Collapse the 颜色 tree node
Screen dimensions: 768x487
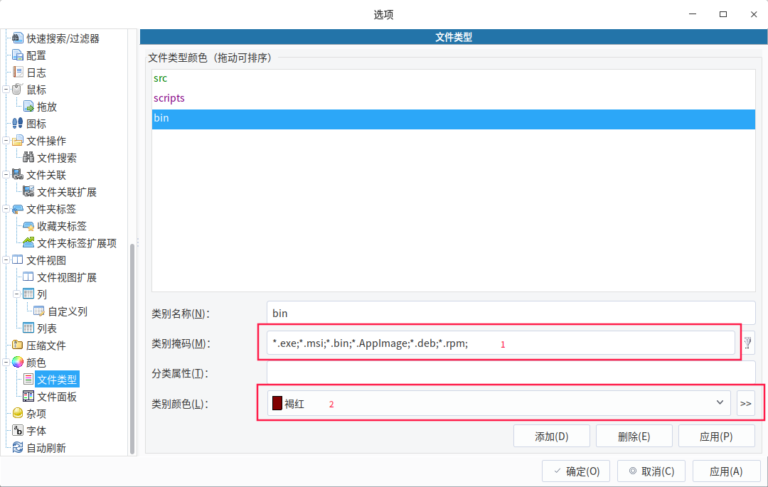tap(6, 362)
